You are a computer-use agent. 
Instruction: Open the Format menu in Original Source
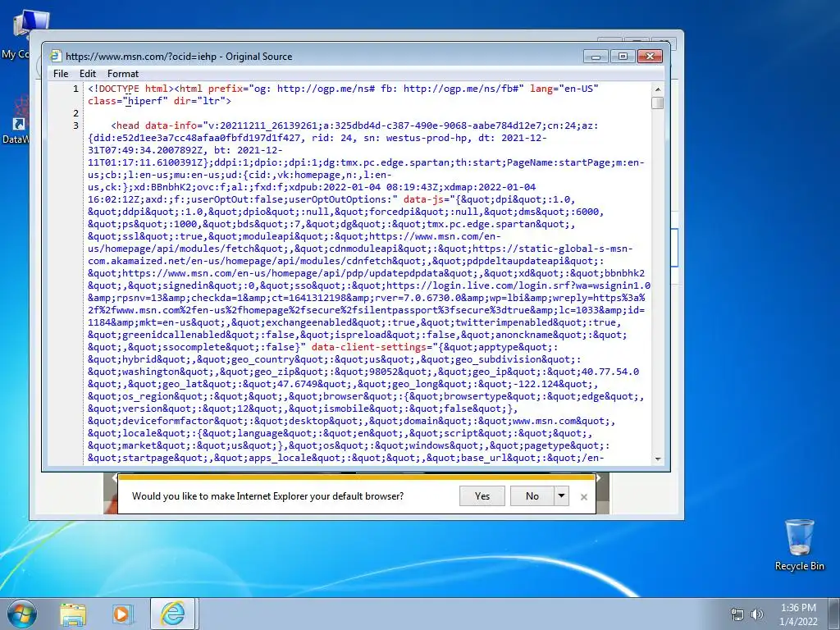123,73
